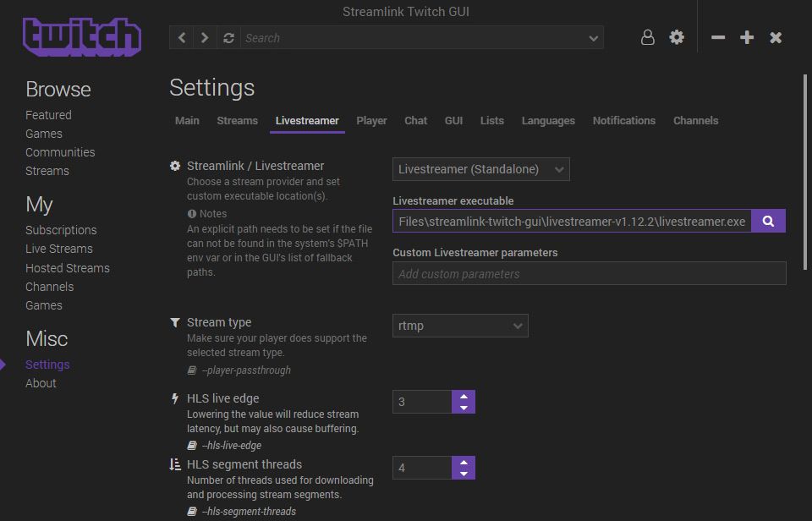Open Games under Browse

coord(44,134)
